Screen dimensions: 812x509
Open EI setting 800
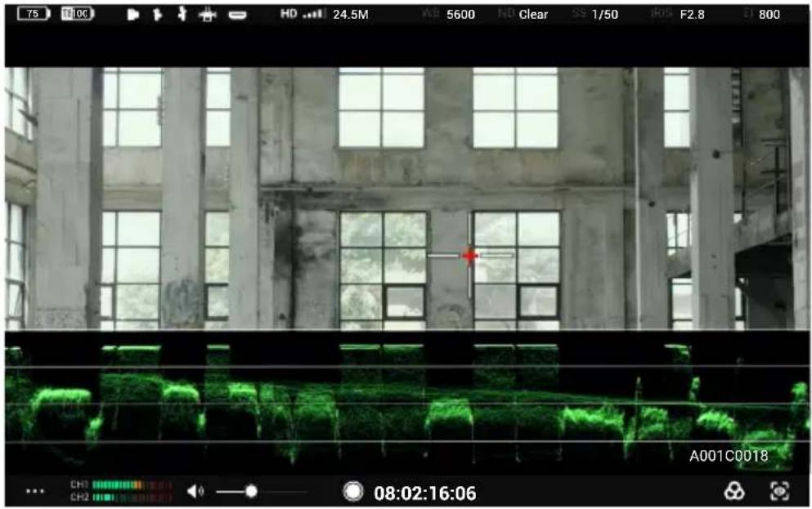[x=762, y=15]
